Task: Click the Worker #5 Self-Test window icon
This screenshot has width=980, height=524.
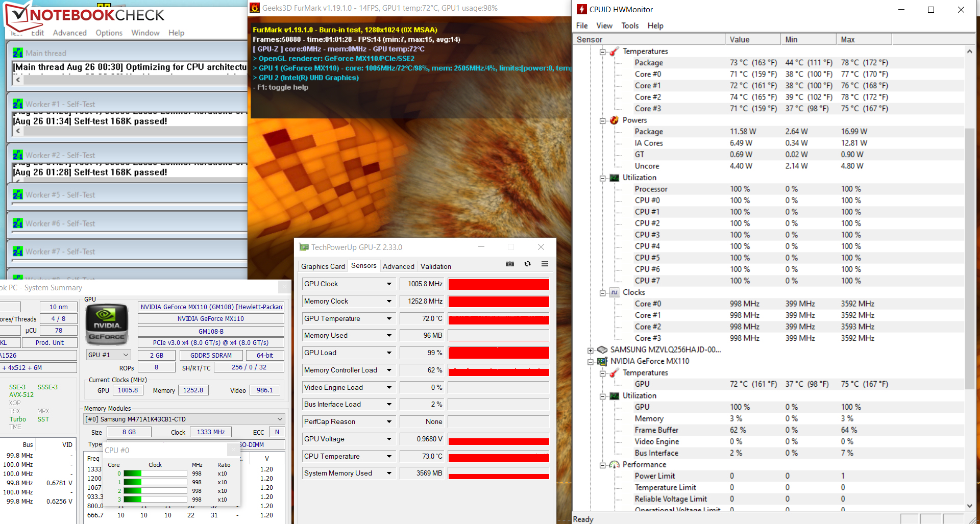Action: (18, 194)
